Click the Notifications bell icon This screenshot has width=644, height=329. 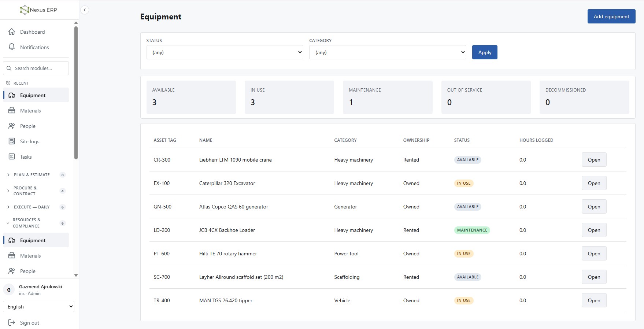12,47
